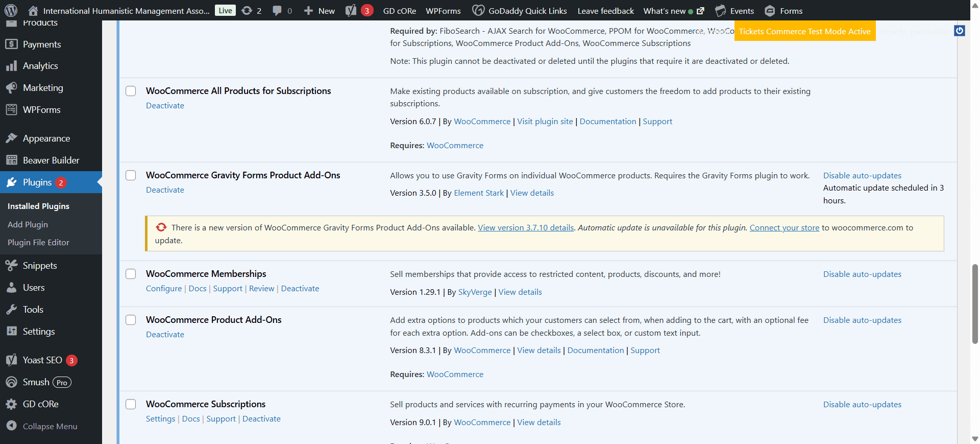Click the Tools wrench icon
The width and height of the screenshot is (980, 444).
(x=11, y=310)
